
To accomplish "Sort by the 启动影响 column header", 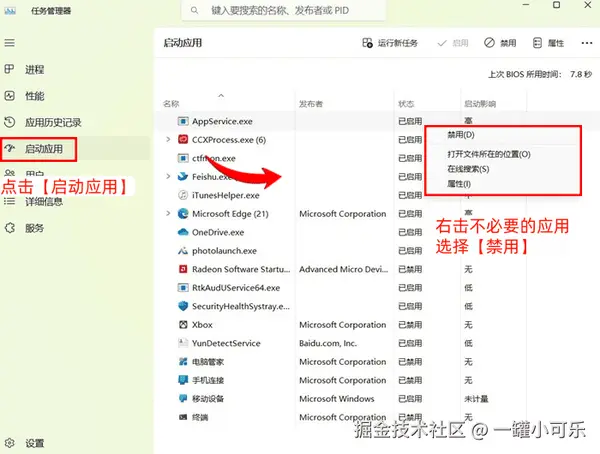I will pos(480,104).
